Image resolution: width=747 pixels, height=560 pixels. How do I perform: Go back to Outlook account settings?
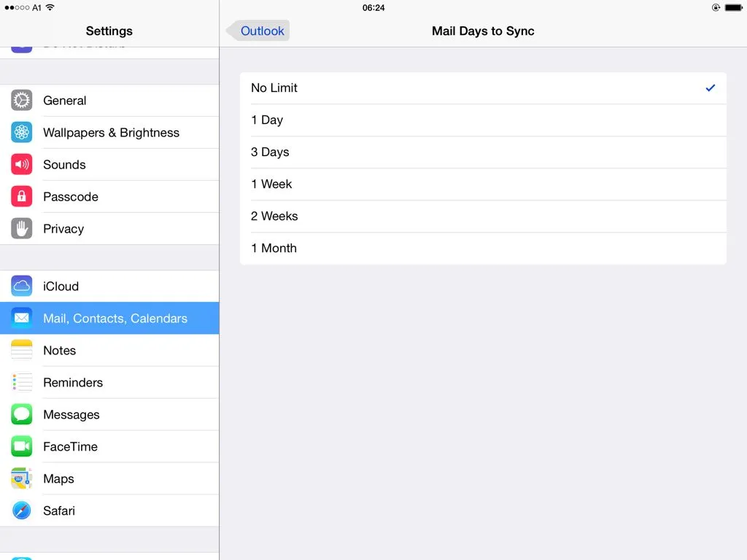pyautogui.click(x=258, y=31)
